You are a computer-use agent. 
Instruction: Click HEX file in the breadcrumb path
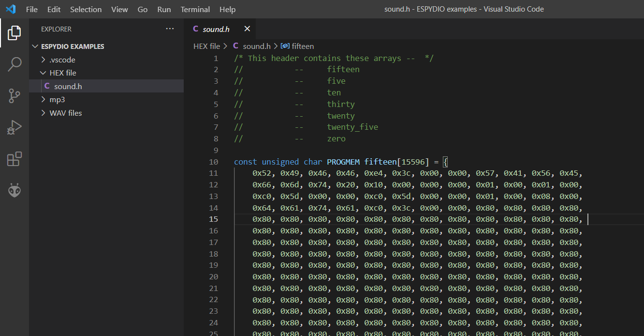[207, 46]
